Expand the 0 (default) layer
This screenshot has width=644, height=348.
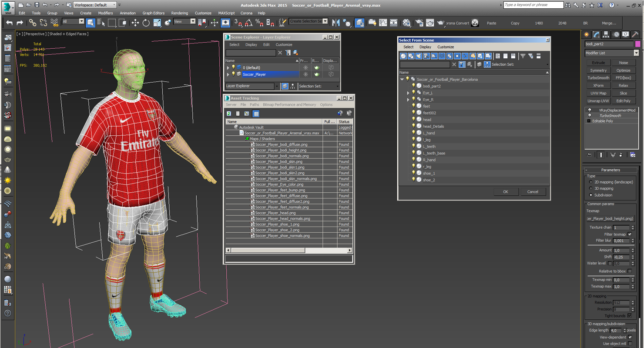coord(228,68)
